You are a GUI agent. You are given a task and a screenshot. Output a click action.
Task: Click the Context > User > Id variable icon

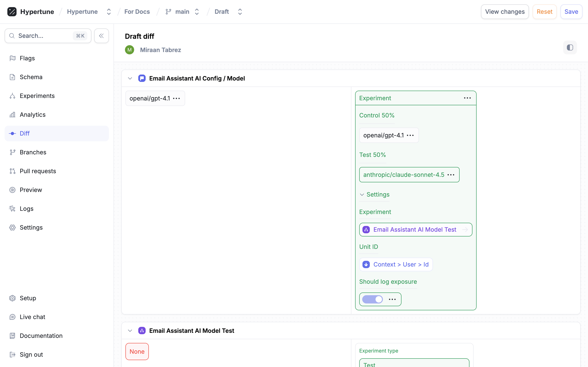(366, 264)
